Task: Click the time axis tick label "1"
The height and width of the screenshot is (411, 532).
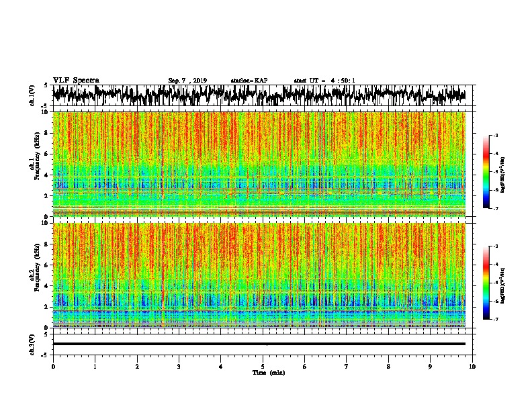Action: [x=95, y=367]
